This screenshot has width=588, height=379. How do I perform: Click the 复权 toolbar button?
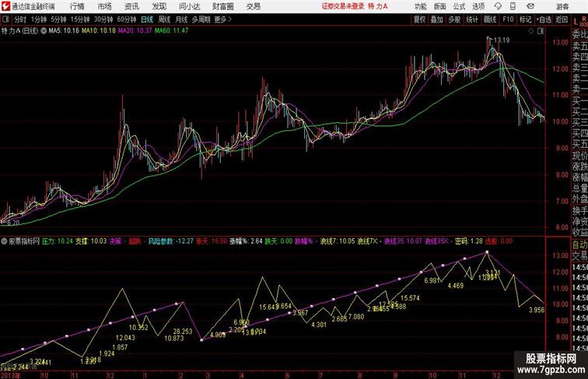point(420,19)
